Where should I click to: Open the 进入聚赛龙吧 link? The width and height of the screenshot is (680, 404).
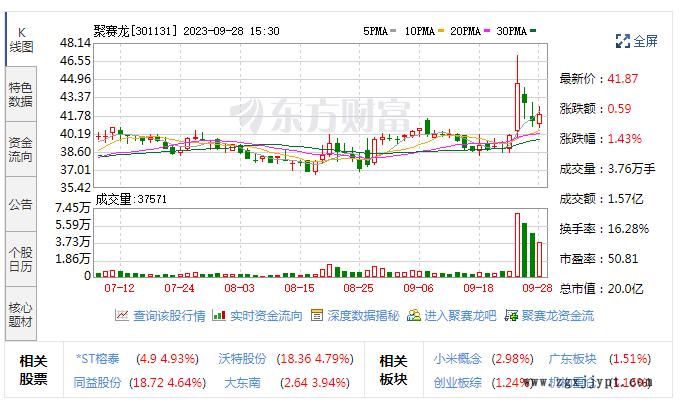pos(461,316)
